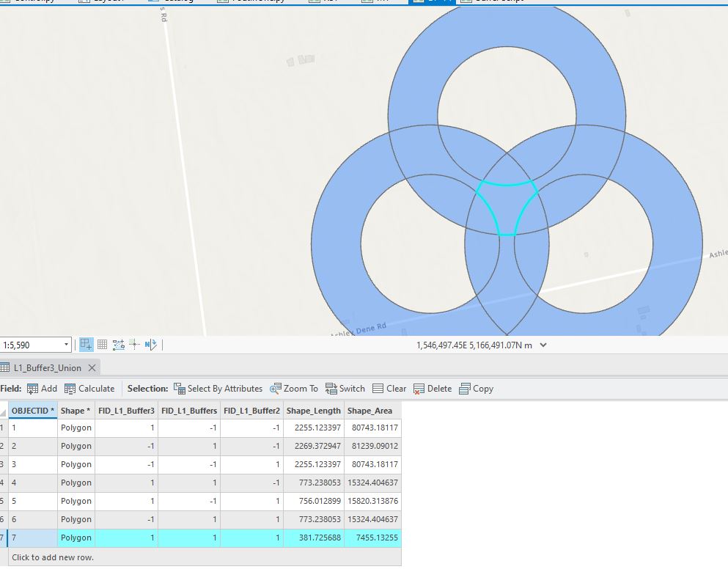Screen dimensions: 728x572
Task: Click the FID_L1_Buffers cell in row 2
Action: tap(189, 446)
